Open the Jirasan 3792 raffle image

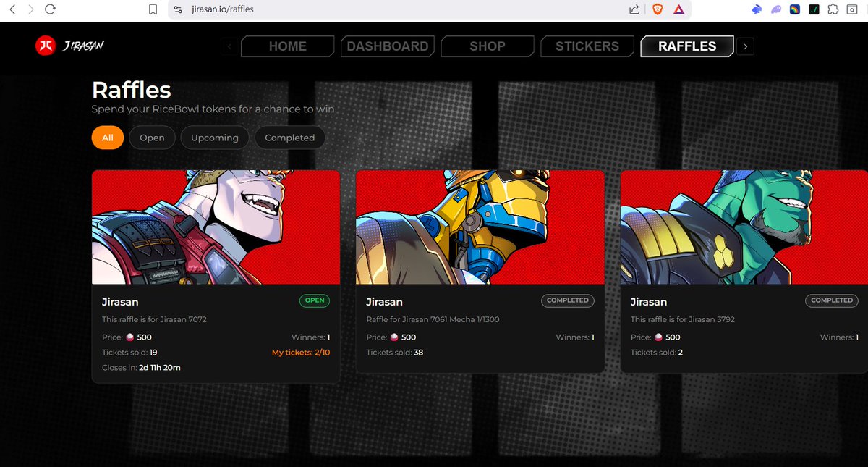tap(744, 227)
